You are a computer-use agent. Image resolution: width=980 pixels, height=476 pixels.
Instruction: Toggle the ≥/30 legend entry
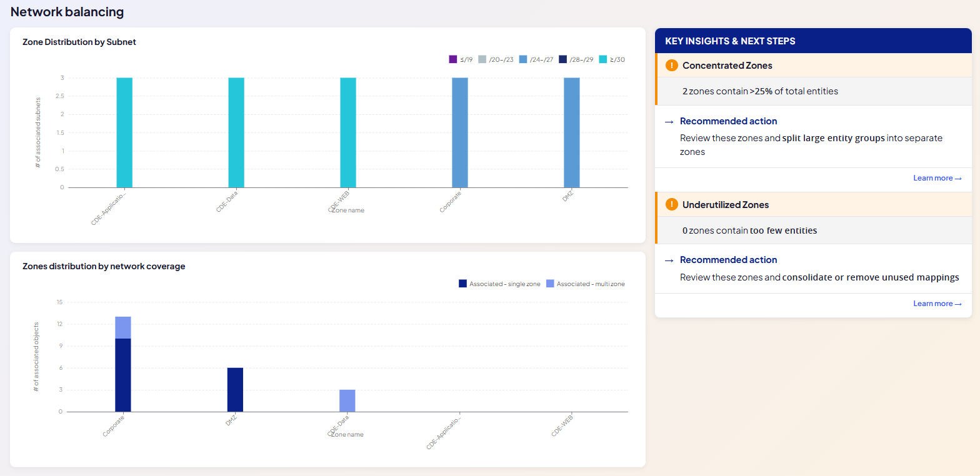612,59
